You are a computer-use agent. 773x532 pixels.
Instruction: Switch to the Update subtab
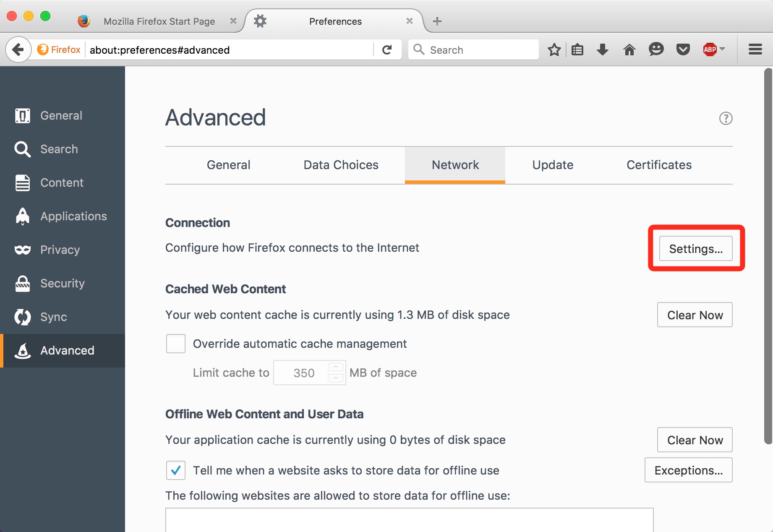(553, 165)
